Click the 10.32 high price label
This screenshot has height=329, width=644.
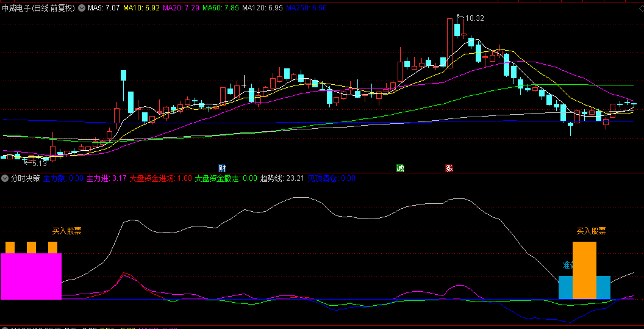[474, 18]
